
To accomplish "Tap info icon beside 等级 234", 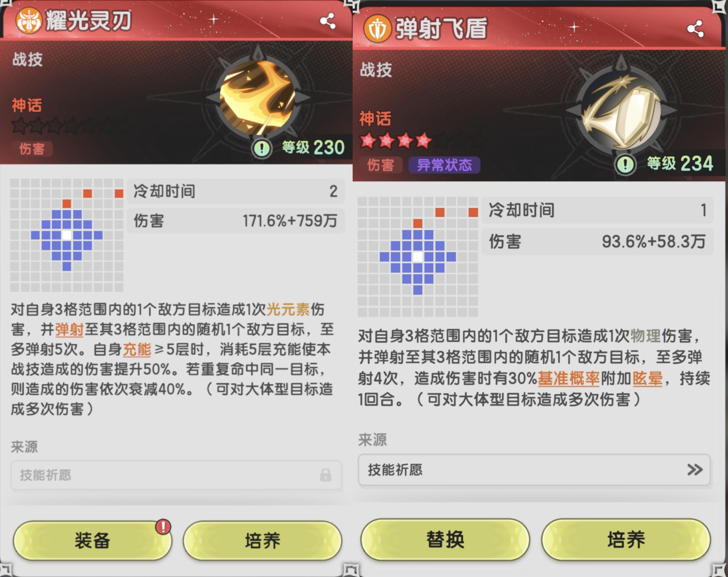I will tap(625, 165).
